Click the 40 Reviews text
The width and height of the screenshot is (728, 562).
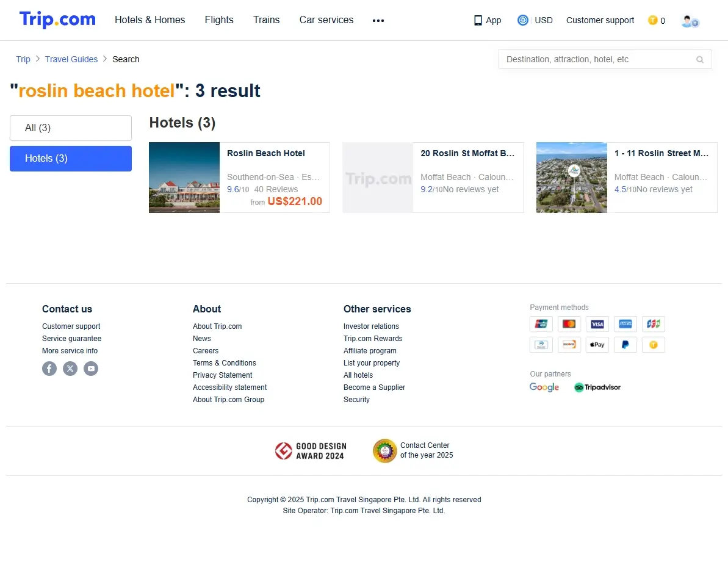tap(276, 189)
